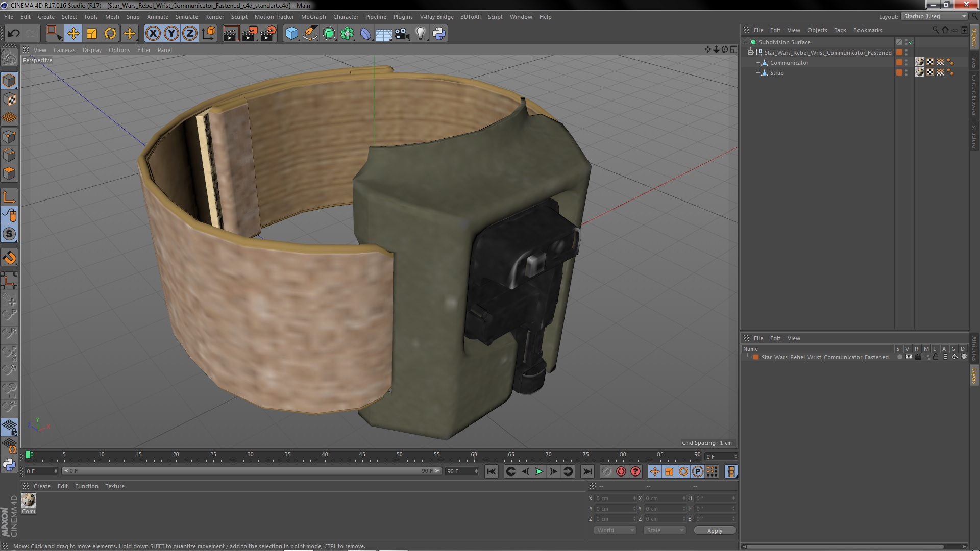Add a Camera object

[x=402, y=34]
